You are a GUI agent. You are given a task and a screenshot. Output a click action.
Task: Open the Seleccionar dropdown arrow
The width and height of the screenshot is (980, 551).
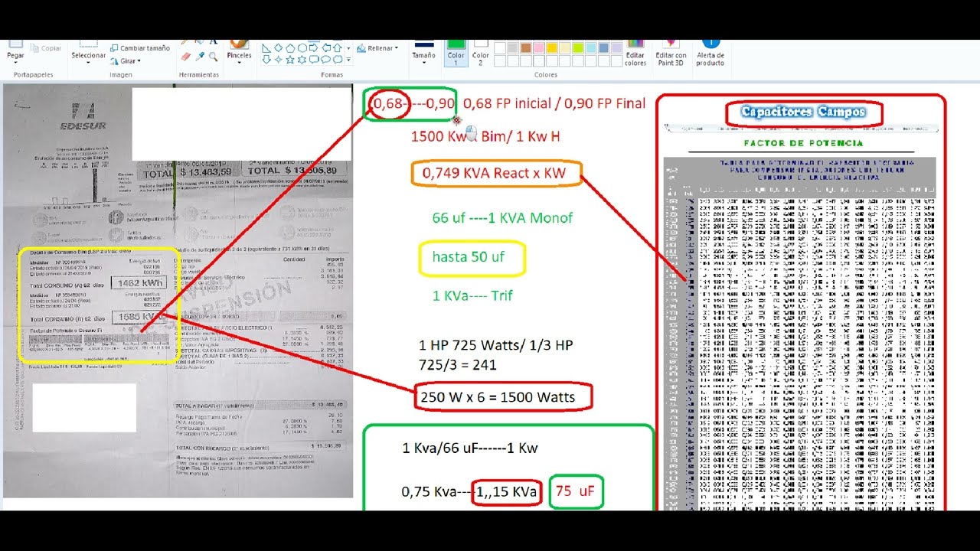pos(88,63)
